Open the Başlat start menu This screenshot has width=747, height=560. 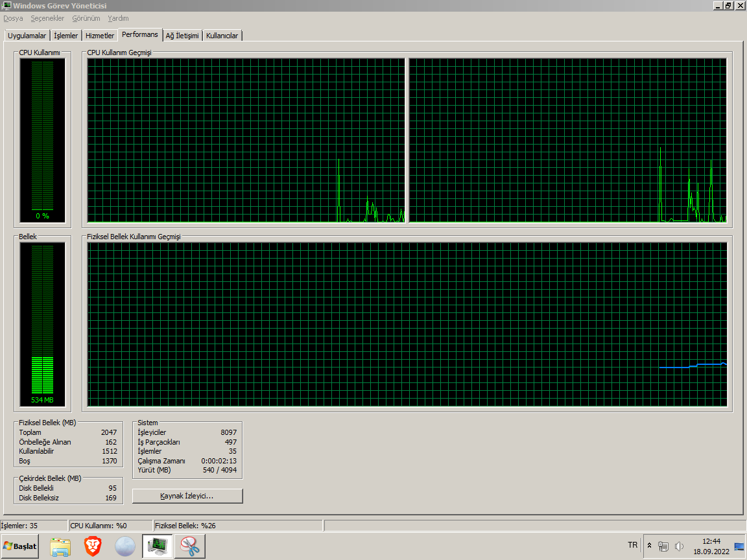(x=20, y=546)
